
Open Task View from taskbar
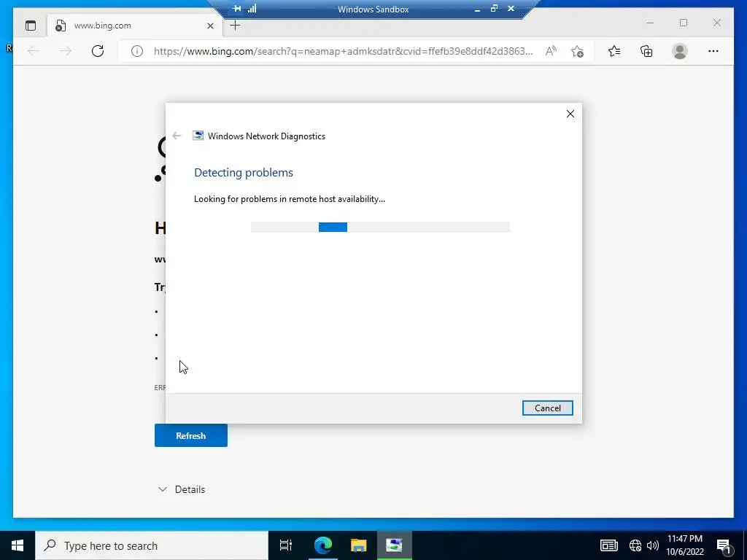pos(286,545)
